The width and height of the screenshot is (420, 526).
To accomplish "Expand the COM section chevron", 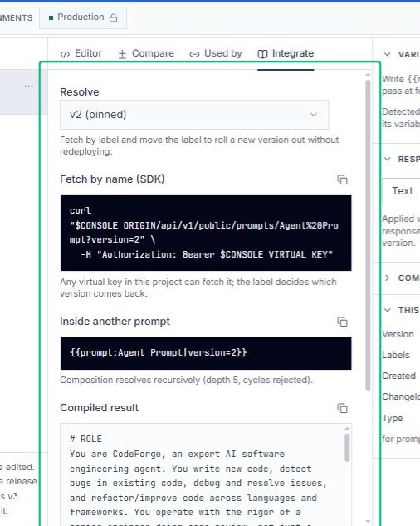I will pos(387,278).
